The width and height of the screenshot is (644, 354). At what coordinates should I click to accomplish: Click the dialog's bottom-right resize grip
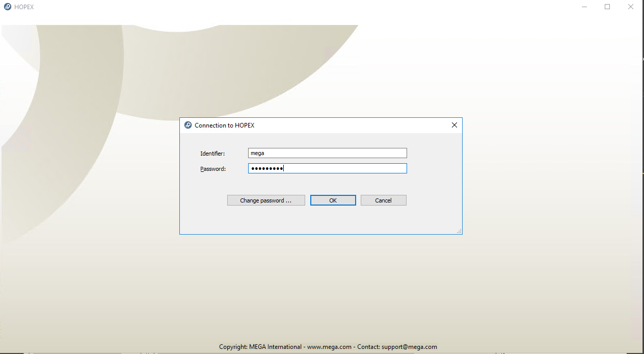coord(459,231)
